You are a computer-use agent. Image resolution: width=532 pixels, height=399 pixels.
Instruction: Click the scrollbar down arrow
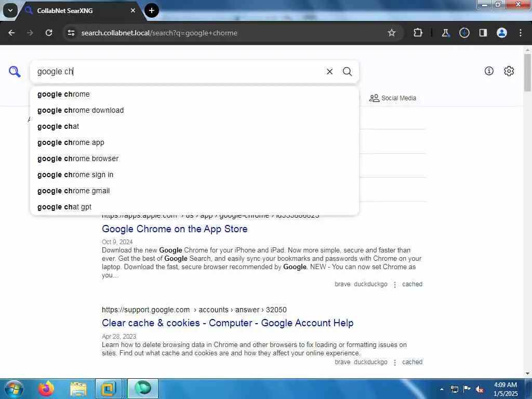point(527,374)
